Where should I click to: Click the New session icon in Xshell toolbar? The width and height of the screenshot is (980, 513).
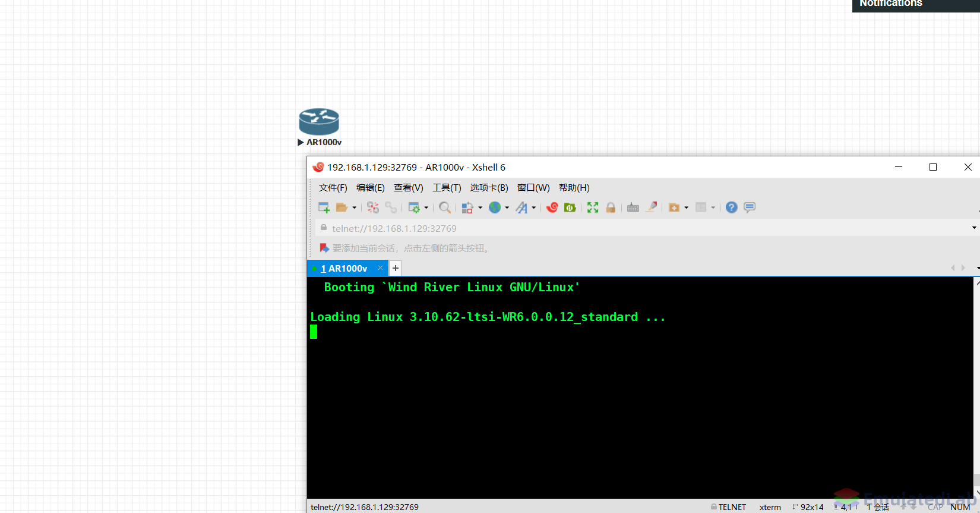pos(324,207)
